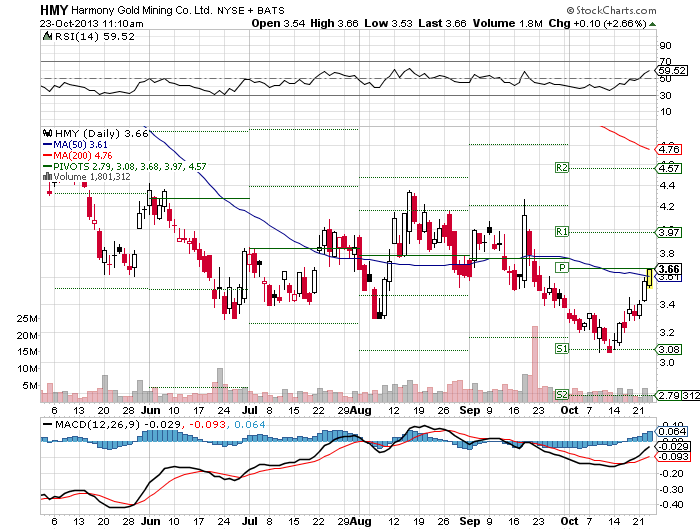Select the R2 pivot label box
This screenshot has width=700, height=530.
tap(562, 167)
